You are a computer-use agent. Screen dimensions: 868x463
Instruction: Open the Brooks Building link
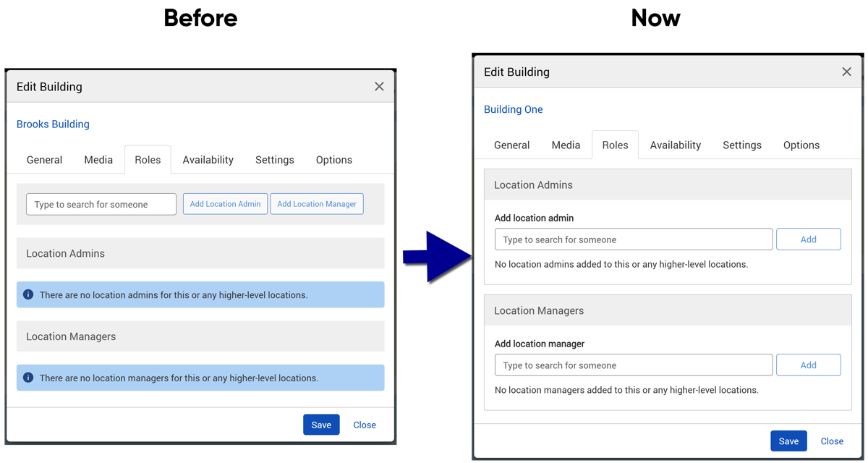point(53,124)
